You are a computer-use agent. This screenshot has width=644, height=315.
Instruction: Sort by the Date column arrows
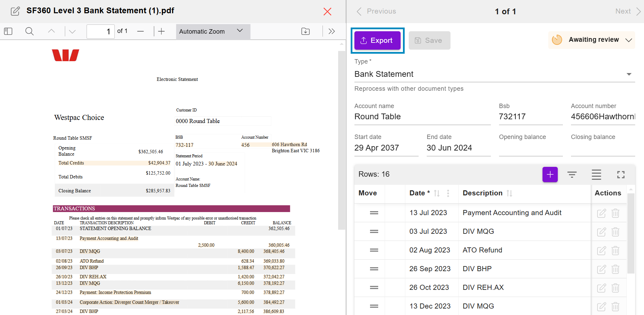point(437,193)
